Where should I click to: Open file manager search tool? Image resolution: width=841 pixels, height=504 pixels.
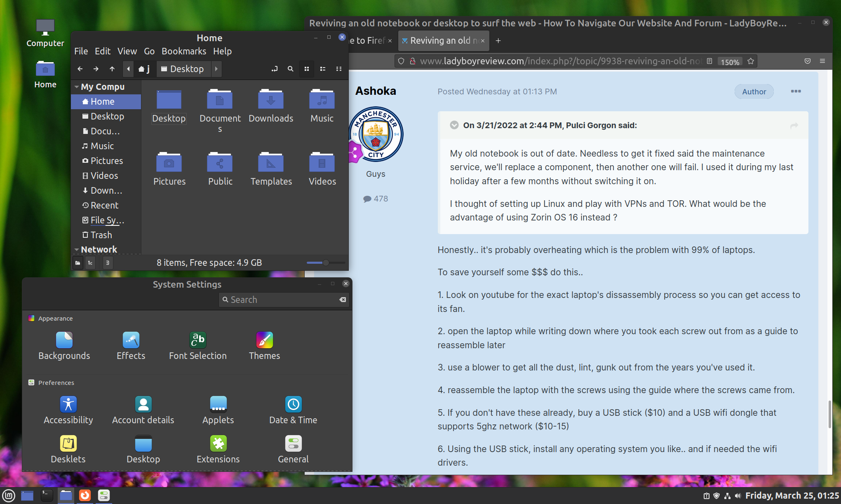click(291, 69)
